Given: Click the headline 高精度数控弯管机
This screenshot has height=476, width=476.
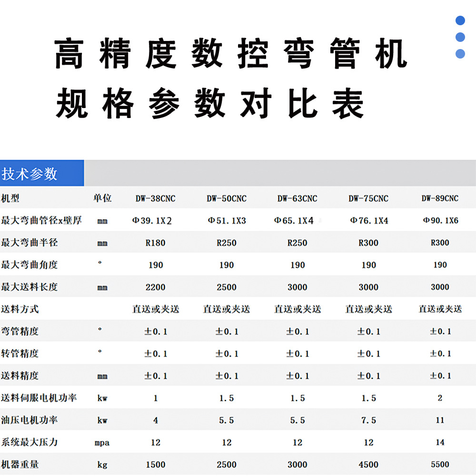Looking at the screenshot, I should coord(230,53).
